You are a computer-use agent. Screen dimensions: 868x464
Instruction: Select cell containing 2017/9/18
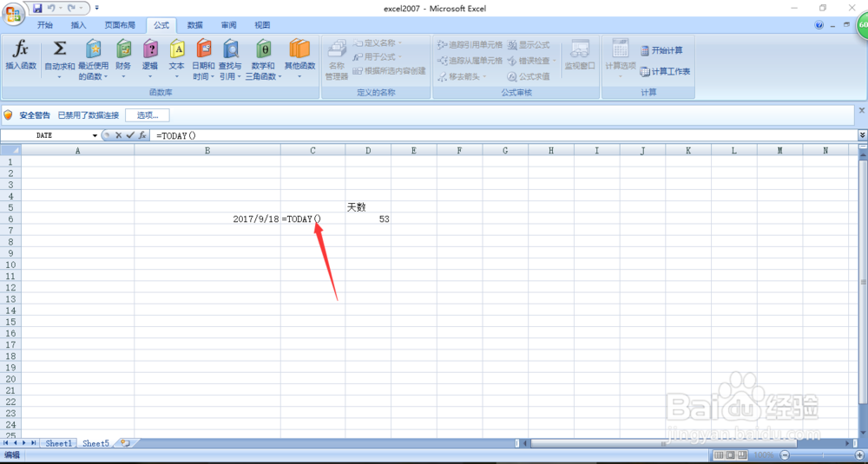click(207, 219)
